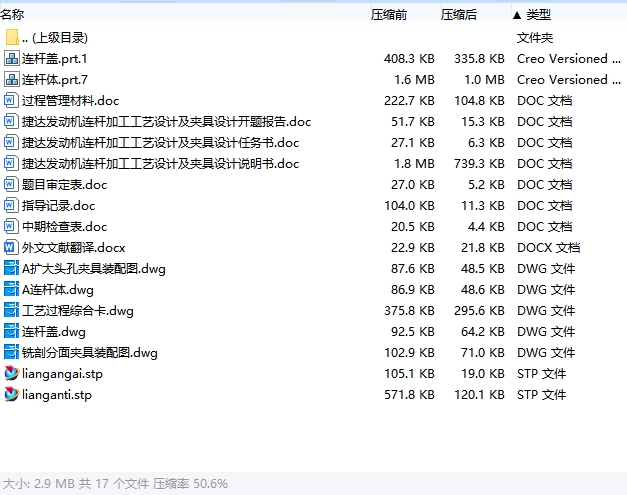
Task: Select file name A连杆体.dwg
Action: (58, 289)
